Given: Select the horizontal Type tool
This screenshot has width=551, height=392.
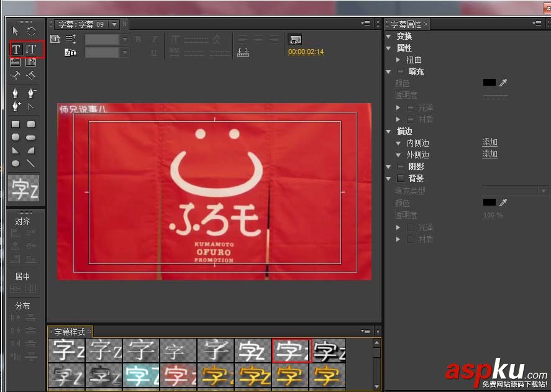Looking at the screenshot, I should 16,50.
